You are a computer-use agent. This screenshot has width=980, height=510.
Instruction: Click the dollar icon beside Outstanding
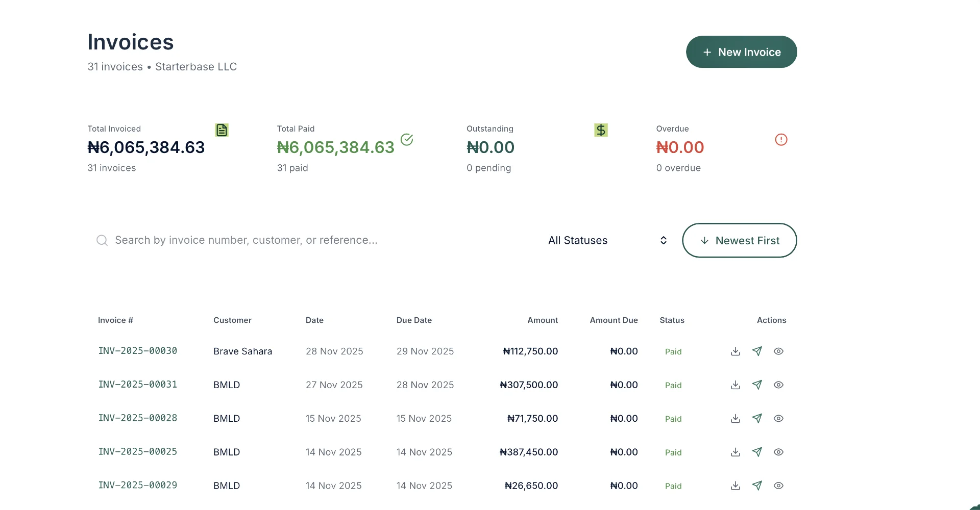(601, 130)
